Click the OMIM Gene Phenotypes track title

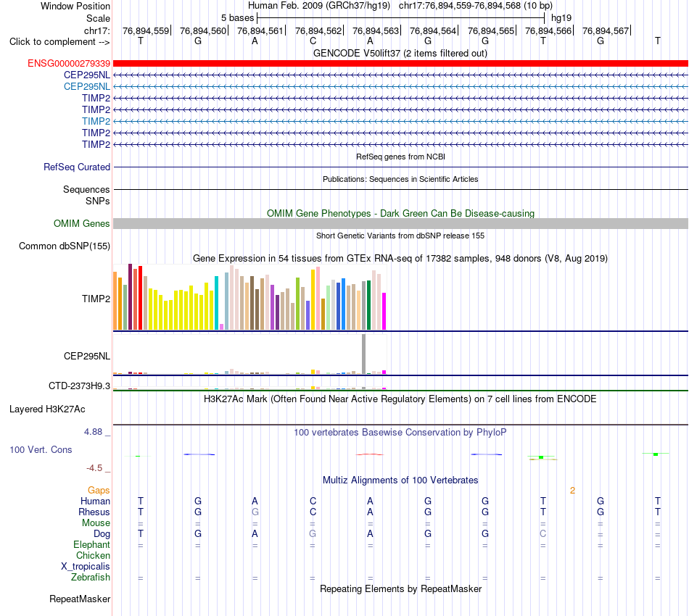400,213
